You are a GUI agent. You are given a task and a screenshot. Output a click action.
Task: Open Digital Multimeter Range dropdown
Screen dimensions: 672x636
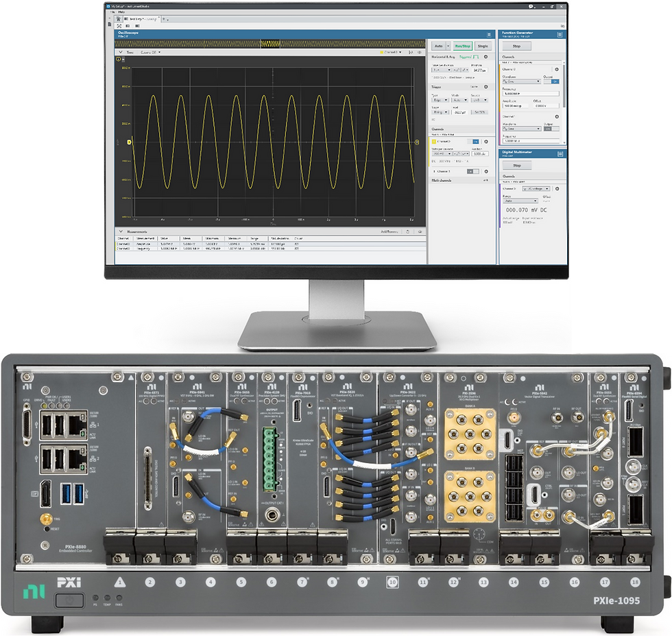point(520,201)
